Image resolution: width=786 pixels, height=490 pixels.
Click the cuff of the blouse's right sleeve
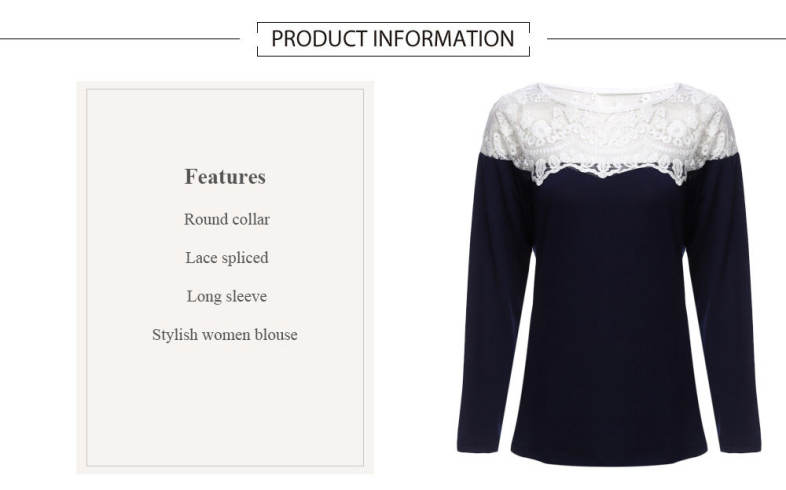[741, 443]
